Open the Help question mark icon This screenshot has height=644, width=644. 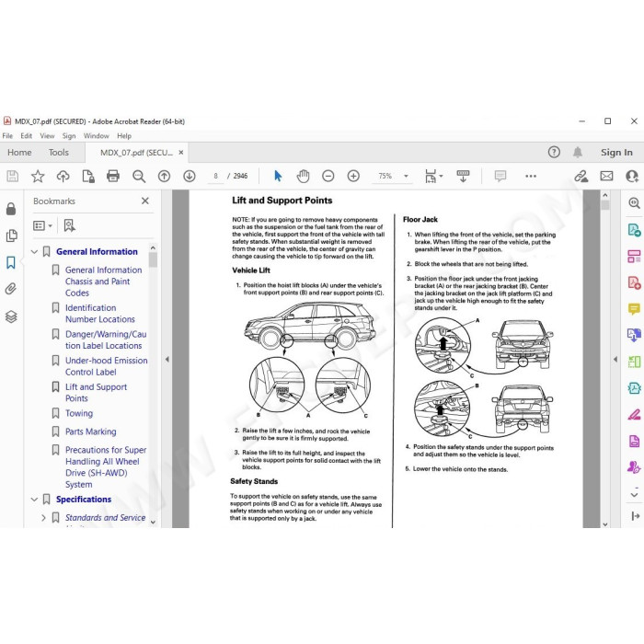point(554,153)
